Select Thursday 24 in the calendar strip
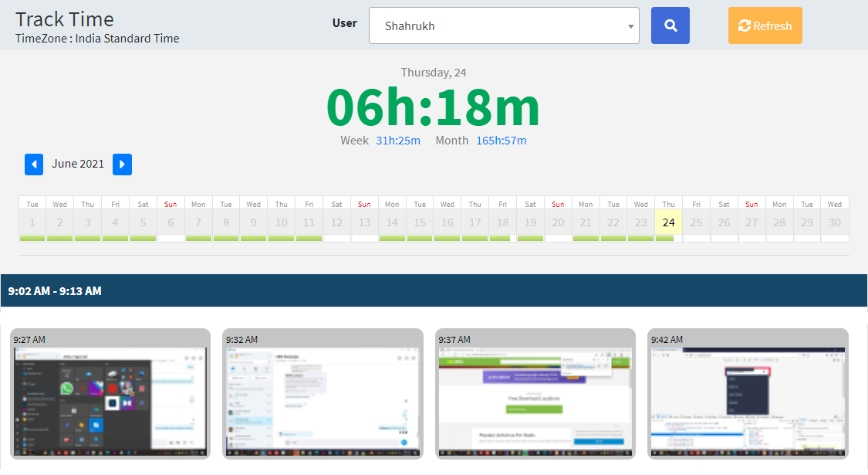 coord(668,222)
